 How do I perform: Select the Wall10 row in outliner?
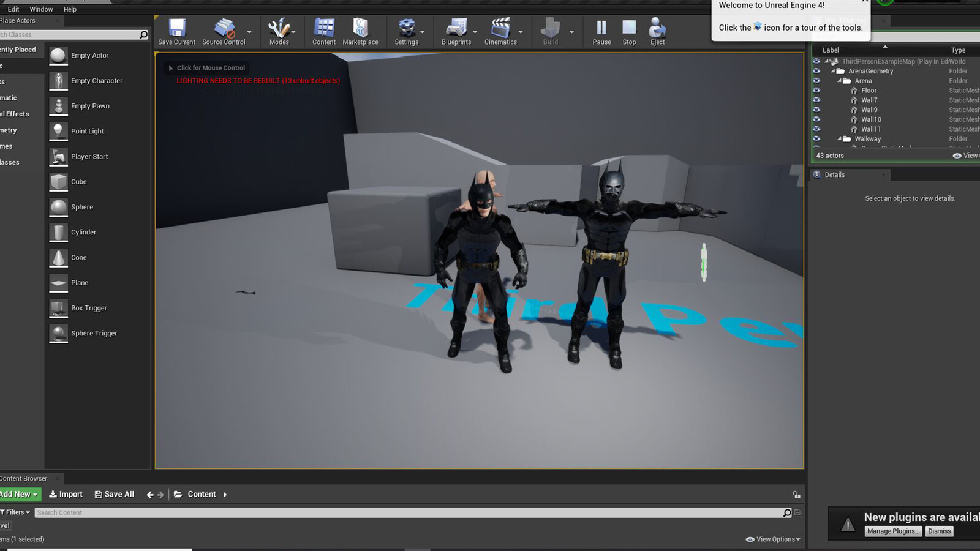(x=896, y=119)
